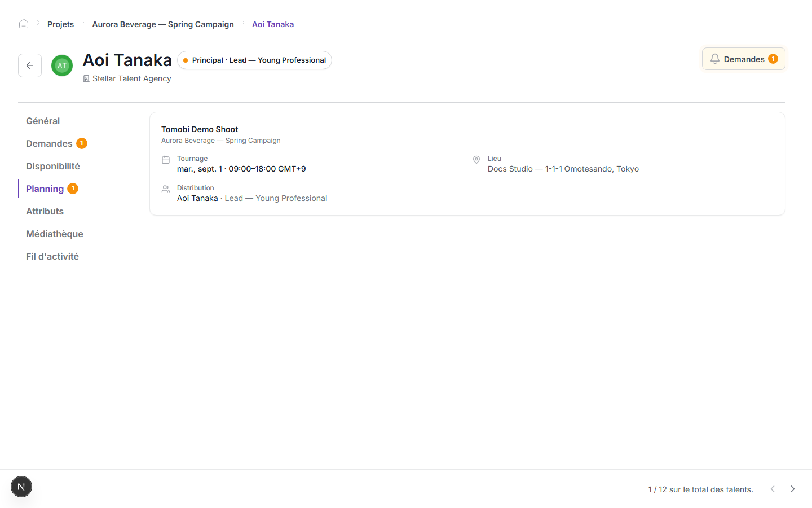Image resolution: width=812 pixels, height=508 pixels.
Task: Click the home icon in breadcrumb
Action: (x=24, y=24)
